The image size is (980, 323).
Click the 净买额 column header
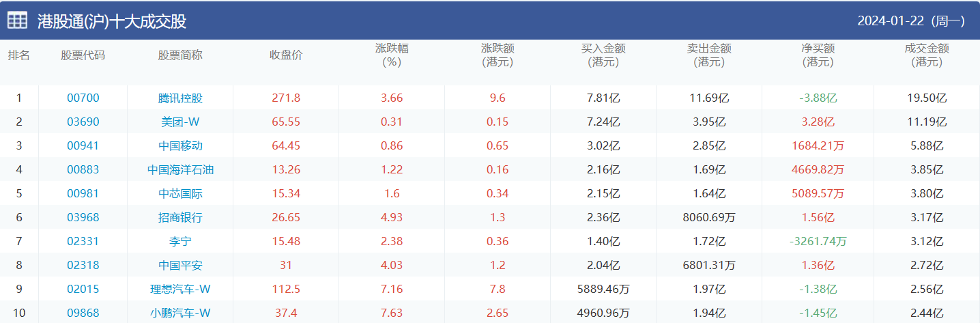(818, 55)
